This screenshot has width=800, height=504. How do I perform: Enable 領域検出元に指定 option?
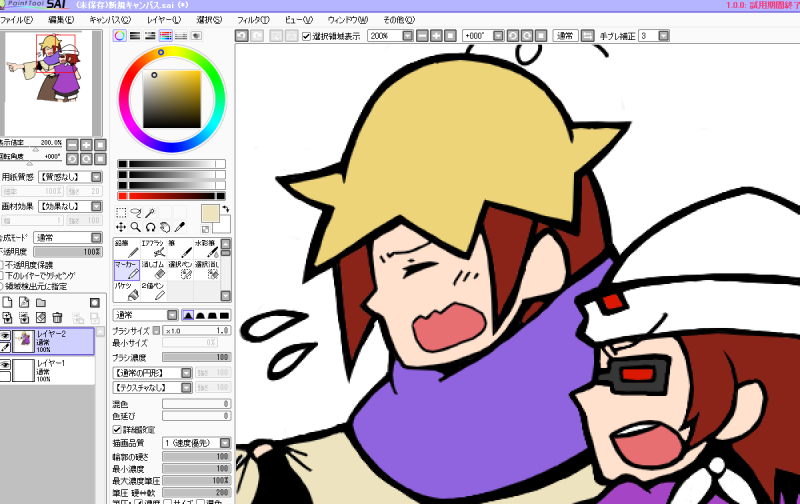pyautogui.click(x=2, y=286)
